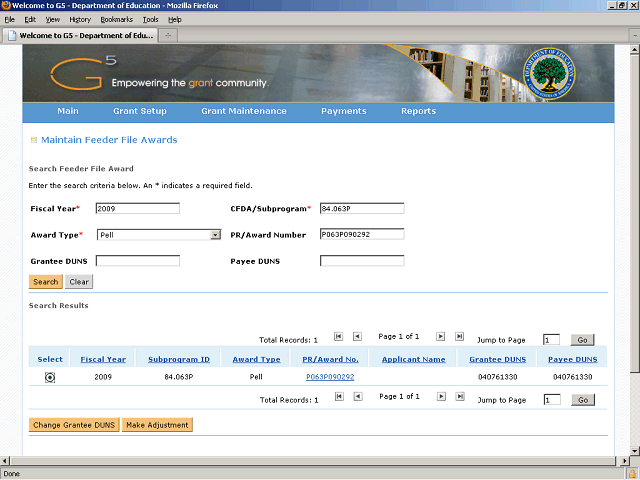
Task: Sort by Payee DUNS column
Action: coord(573,359)
